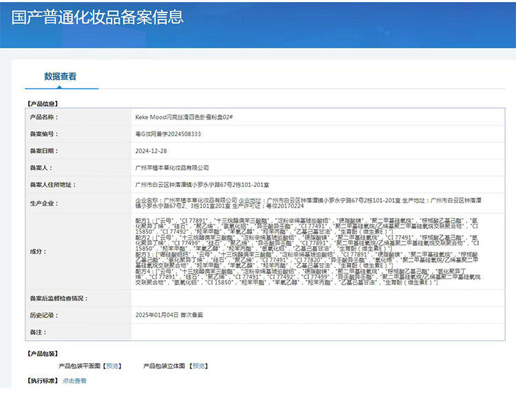516x420 pixels.
Task: Click the 【产品信息】 section heading
Action: 43,104
